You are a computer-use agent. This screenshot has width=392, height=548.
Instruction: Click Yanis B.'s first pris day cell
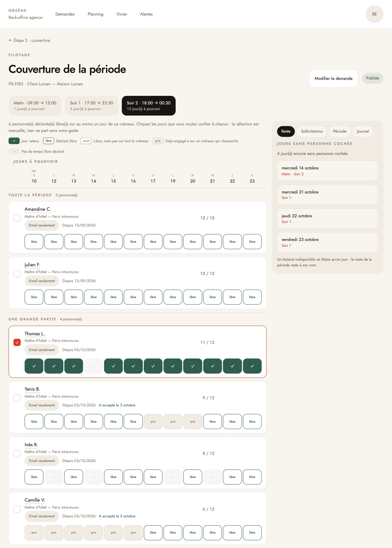(153, 421)
